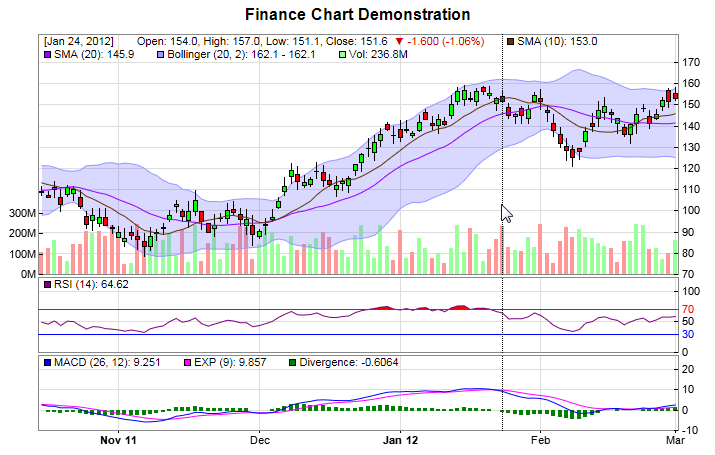
Task: Click the green Vol legend swatch
Action: coord(342,54)
